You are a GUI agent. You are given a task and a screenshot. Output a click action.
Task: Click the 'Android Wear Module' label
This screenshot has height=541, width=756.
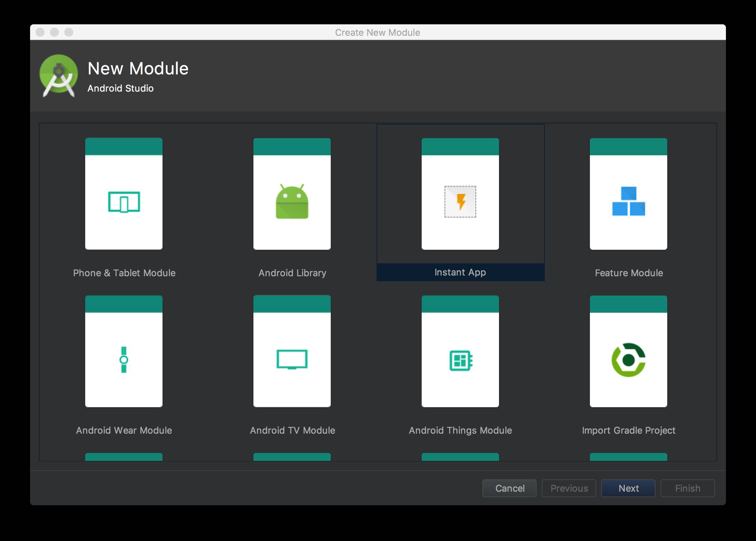(x=124, y=430)
